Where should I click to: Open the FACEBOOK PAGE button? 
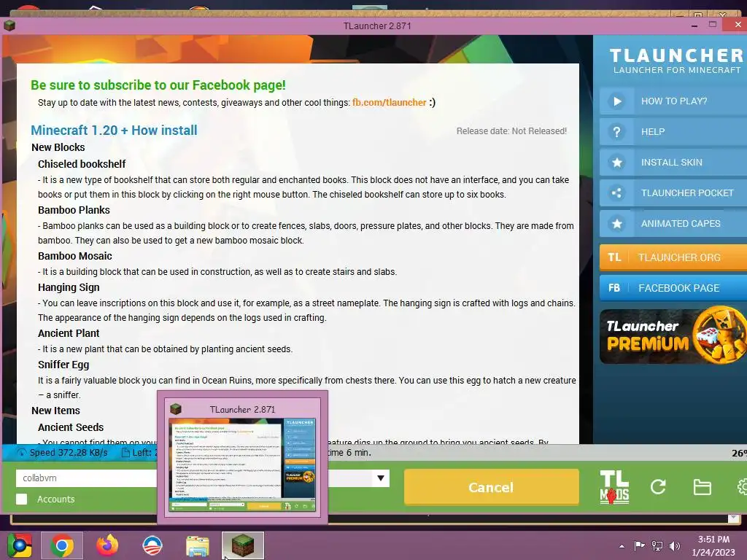(673, 287)
